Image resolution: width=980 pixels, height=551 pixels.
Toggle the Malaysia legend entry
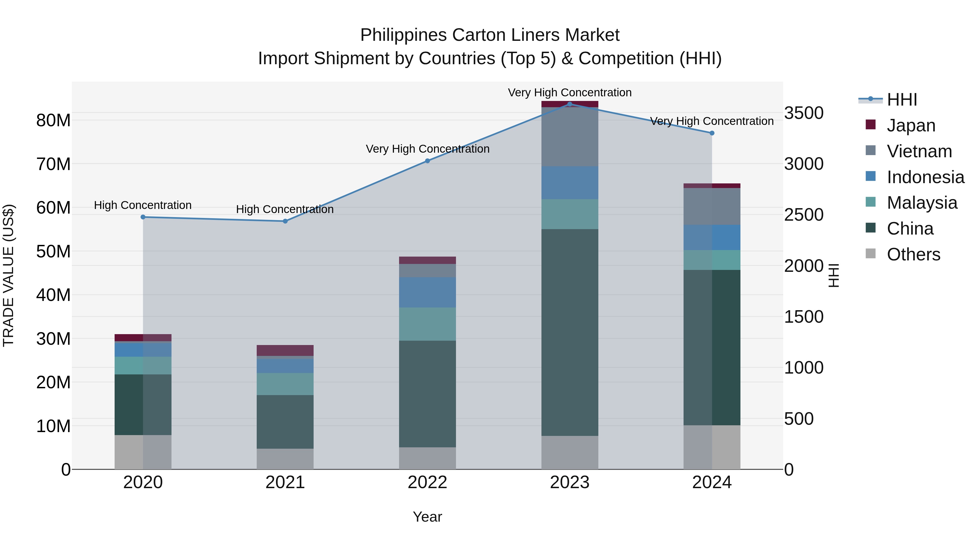(x=911, y=202)
